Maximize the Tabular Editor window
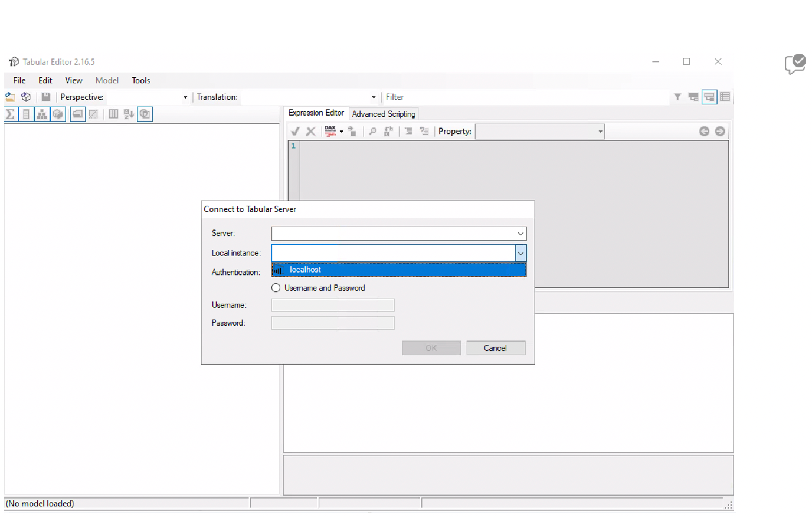812x528 pixels. click(687, 61)
